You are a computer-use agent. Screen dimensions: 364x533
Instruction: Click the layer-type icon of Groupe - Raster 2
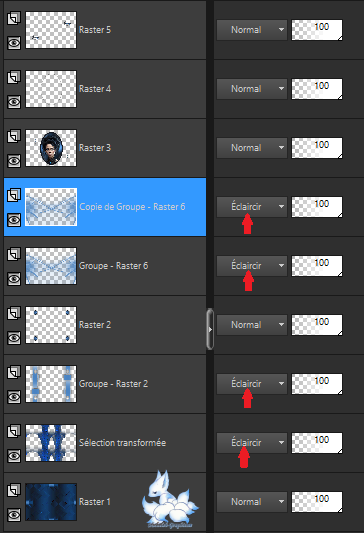coord(14,372)
